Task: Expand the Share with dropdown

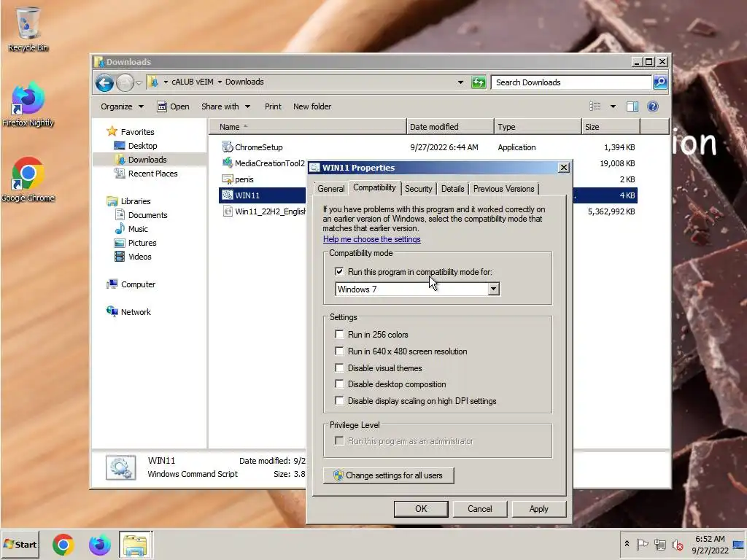Action: (248, 106)
